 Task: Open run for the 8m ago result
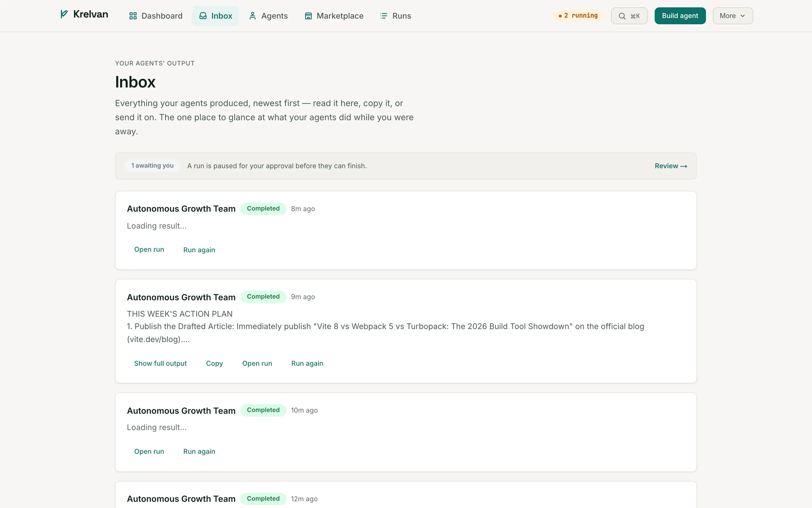[x=149, y=250]
